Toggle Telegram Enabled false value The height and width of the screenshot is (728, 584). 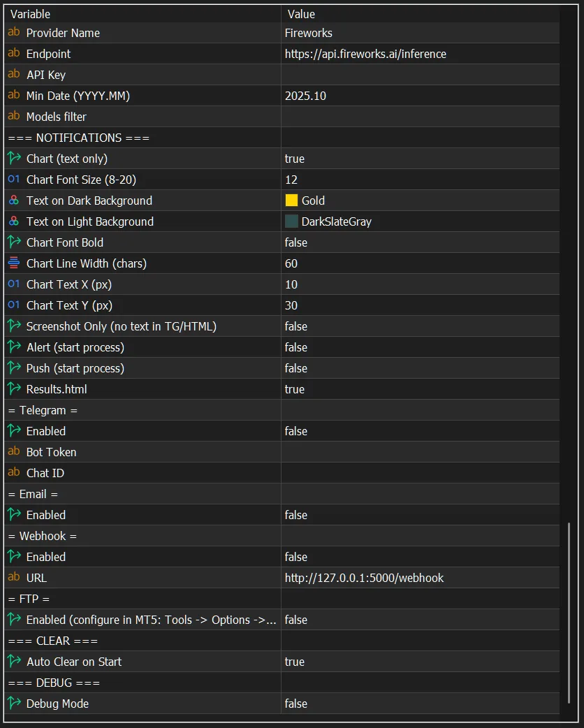[x=420, y=431]
